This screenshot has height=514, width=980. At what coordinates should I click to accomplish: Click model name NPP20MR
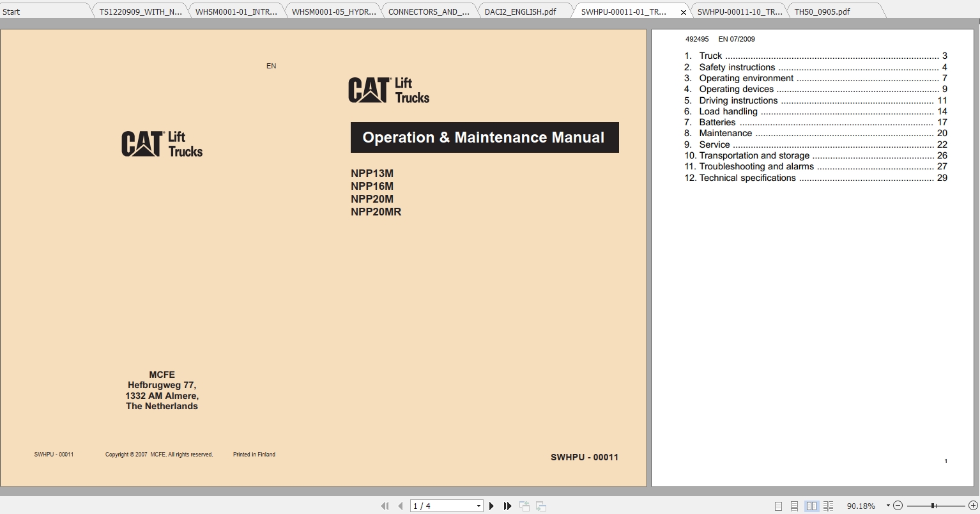[376, 212]
